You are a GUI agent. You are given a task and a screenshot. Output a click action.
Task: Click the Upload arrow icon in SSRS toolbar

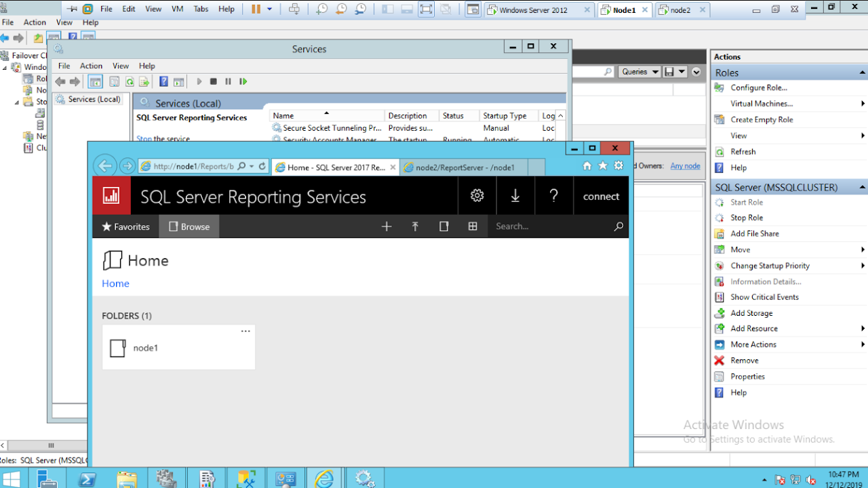click(415, 226)
